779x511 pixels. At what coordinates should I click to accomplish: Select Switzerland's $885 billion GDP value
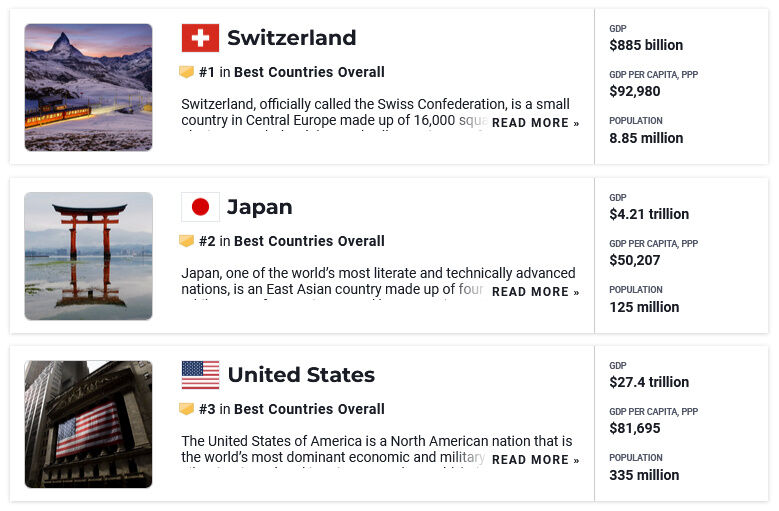tap(646, 45)
